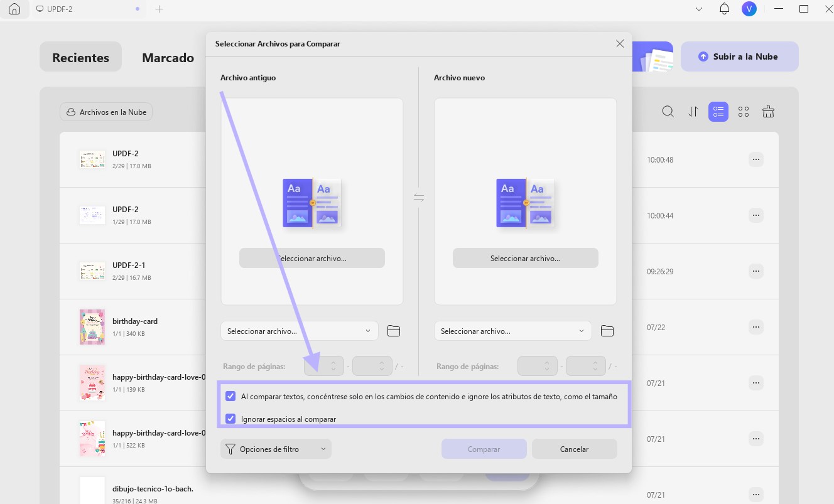Click the unsaved dot on UPDF-2 tab
Image resolution: width=834 pixels, height=504 pixels.
pos(138,9)
